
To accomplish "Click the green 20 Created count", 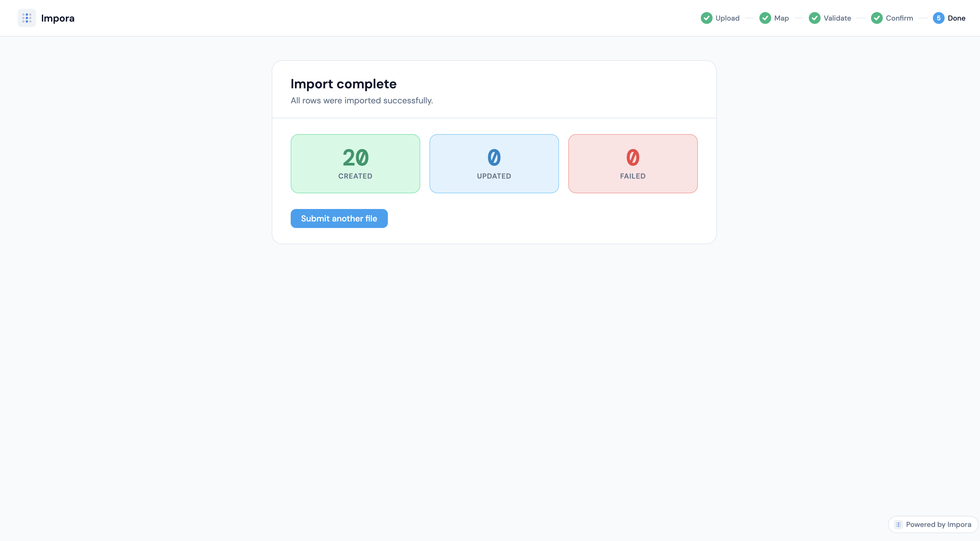I will coord(355,157).
